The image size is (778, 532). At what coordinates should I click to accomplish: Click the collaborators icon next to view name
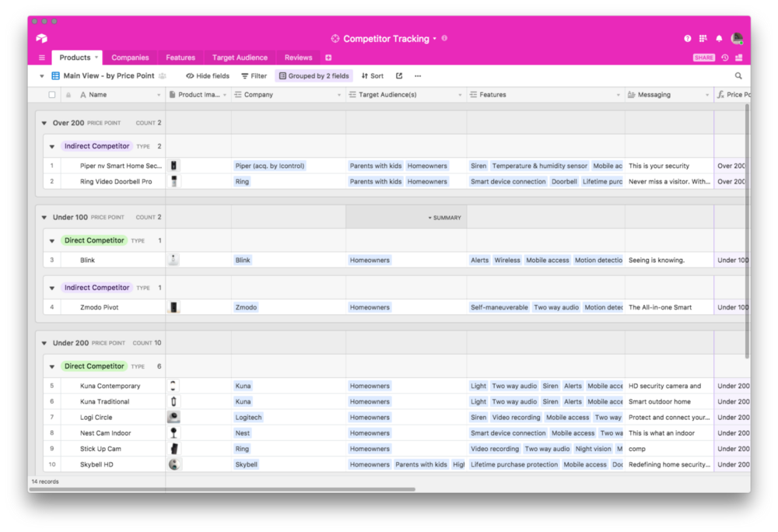pos(163,76)
